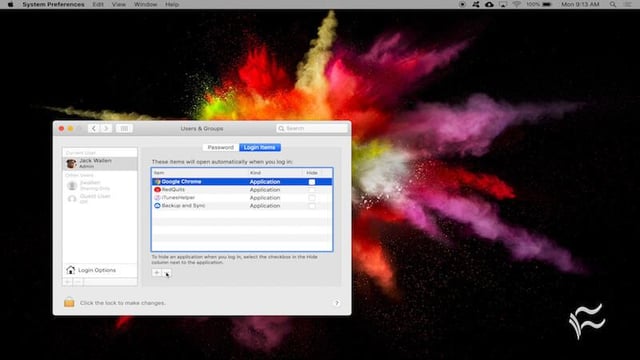Select the RedQuits login item

click(242, 190)
